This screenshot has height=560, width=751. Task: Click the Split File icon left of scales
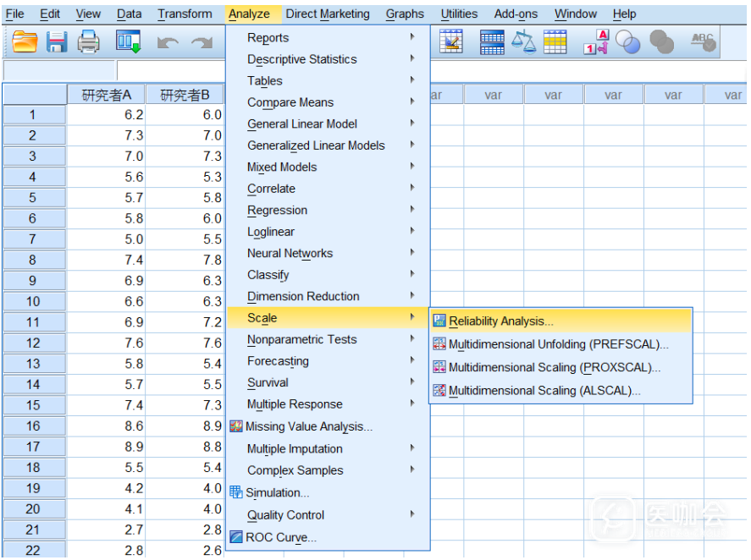tap(492, 42)
